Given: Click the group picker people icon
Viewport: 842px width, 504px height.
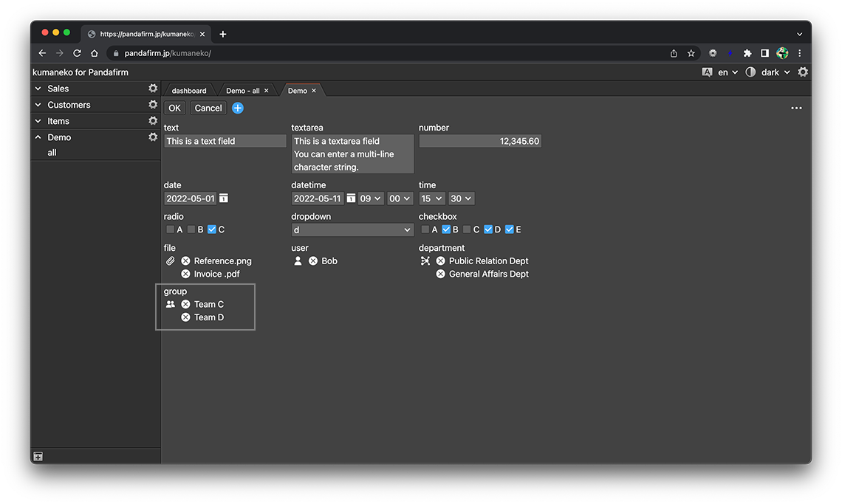Looking at the screenshot, I should [x=171, y=304].
